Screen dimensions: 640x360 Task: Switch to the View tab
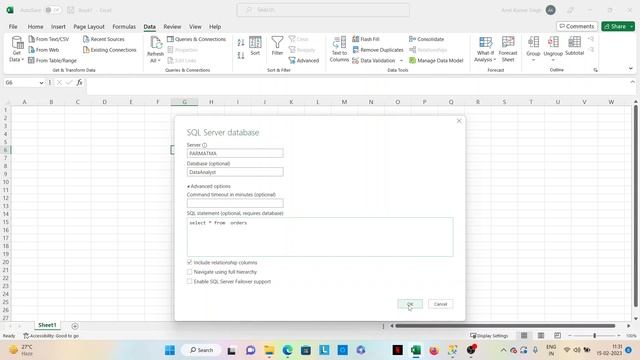coord(195,27)
